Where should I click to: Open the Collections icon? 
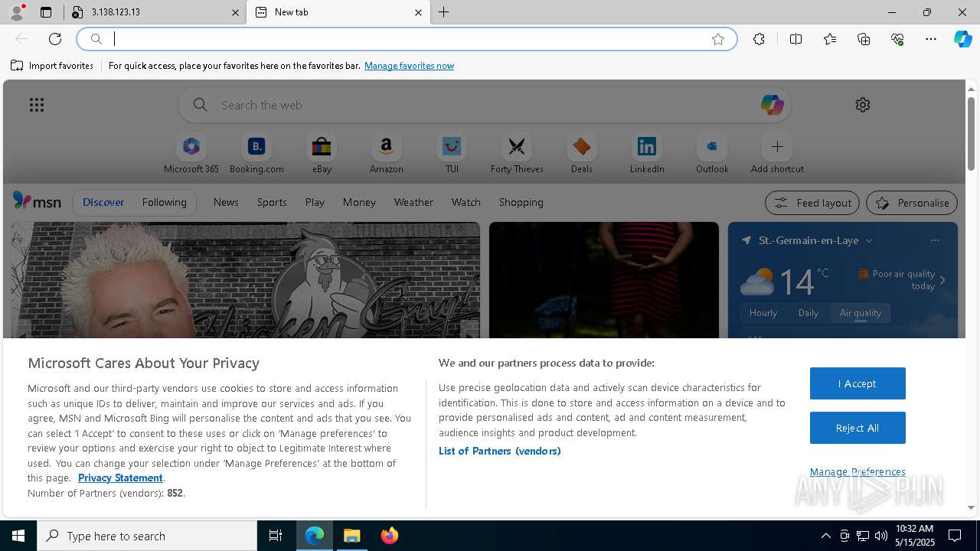pos(864,39)
